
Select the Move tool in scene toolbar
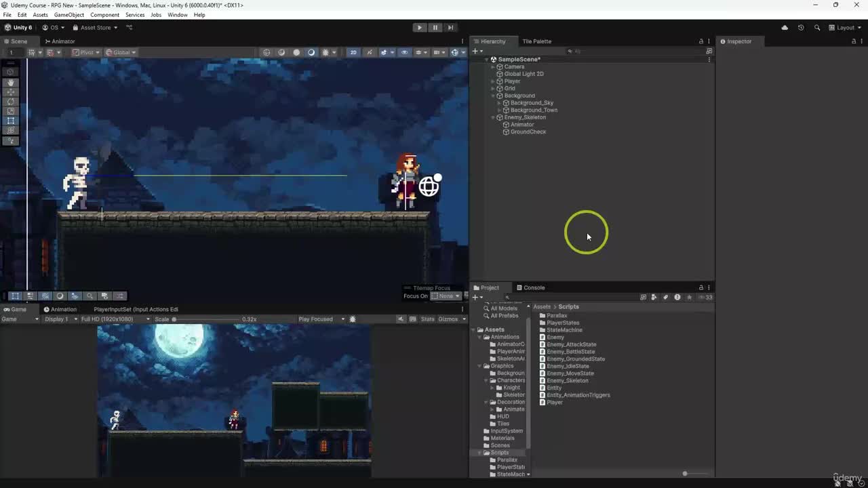[x=11, y=91]
